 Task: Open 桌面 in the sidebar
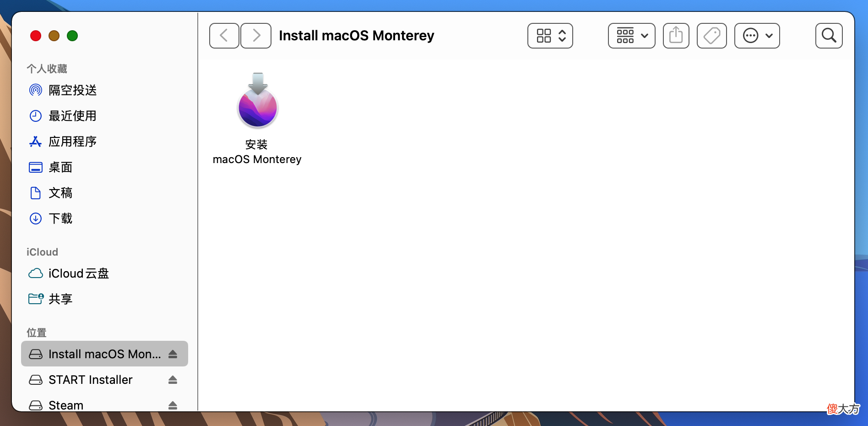pos(104,167)
